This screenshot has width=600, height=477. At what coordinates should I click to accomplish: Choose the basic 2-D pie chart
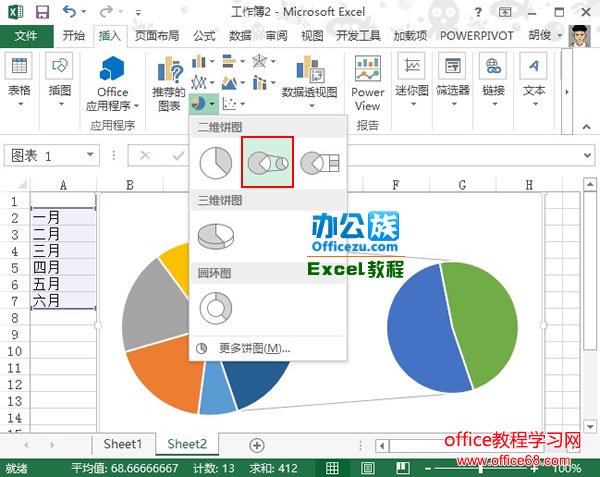pyautogui.click(x=216, y=163)
